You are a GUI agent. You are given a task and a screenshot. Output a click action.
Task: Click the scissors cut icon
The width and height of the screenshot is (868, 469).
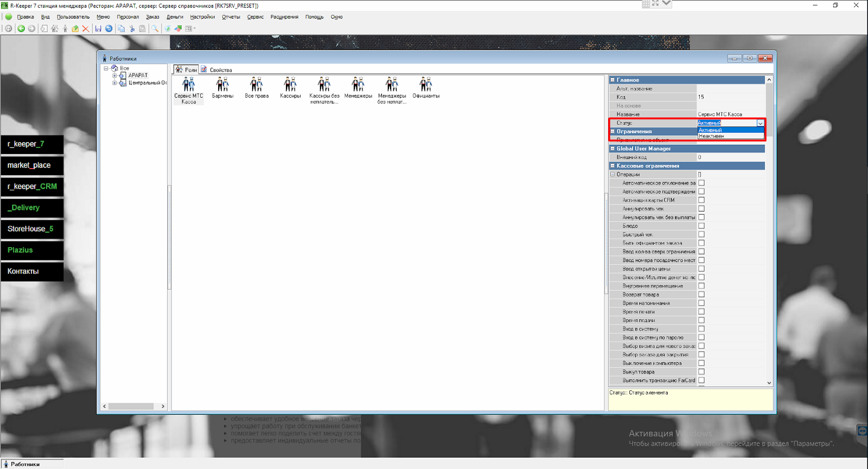[x=132, y=29]
